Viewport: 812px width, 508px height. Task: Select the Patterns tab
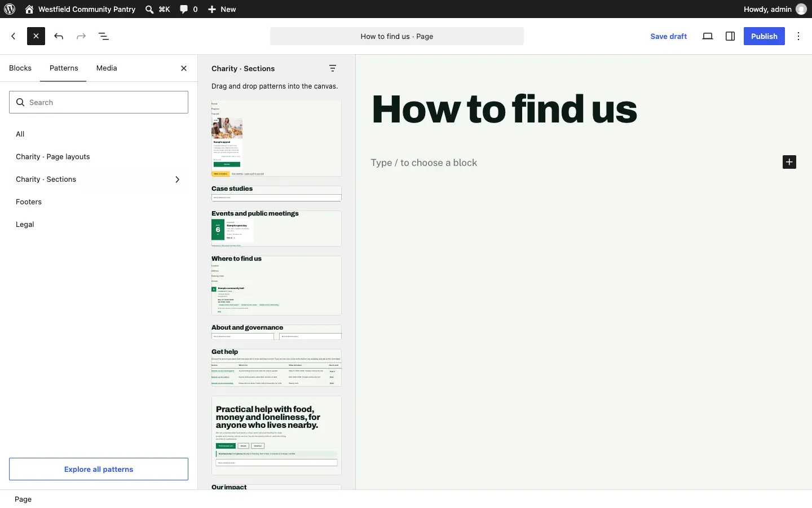[x=64, y=68]
